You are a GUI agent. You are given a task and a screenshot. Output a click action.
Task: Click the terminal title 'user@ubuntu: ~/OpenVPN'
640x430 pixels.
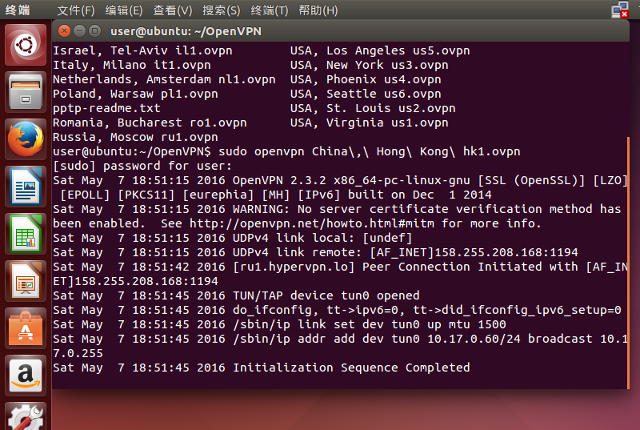[186, 31]
